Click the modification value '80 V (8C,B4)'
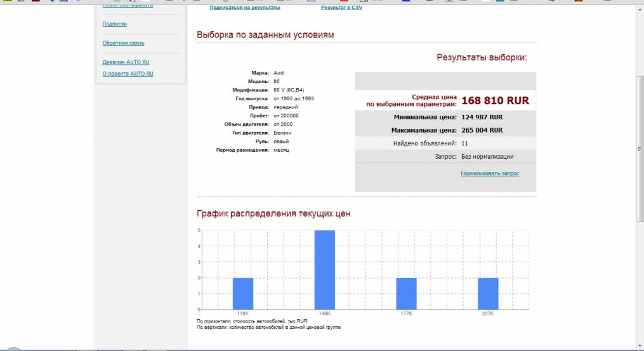644x351 pixels. (289, 90)
